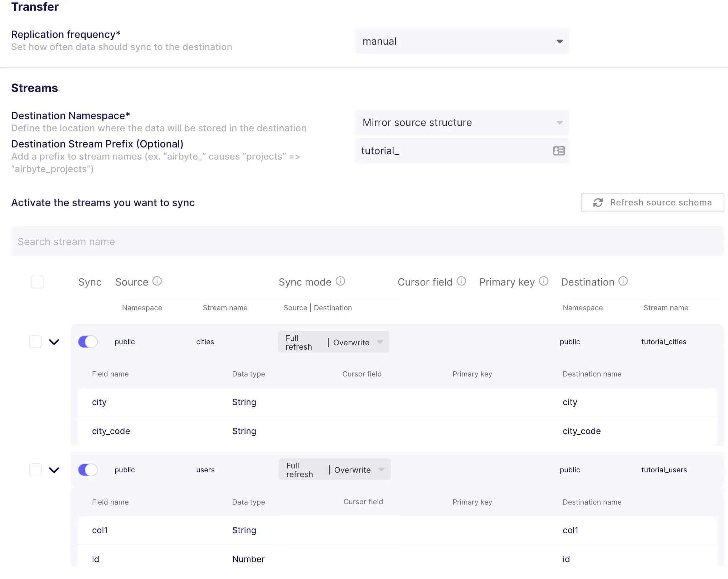728x579 pixels.
Task: Open users Full refresh Overwrite sync mode dropdown
Action: (x=334, y=469)
